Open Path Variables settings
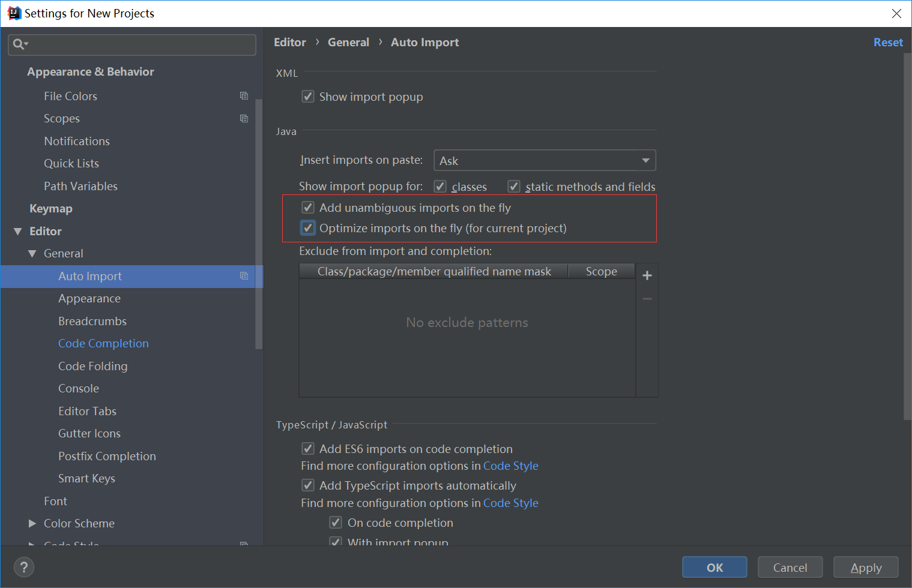This screenshot has height=588, width=912. click(x=80, y=186)
